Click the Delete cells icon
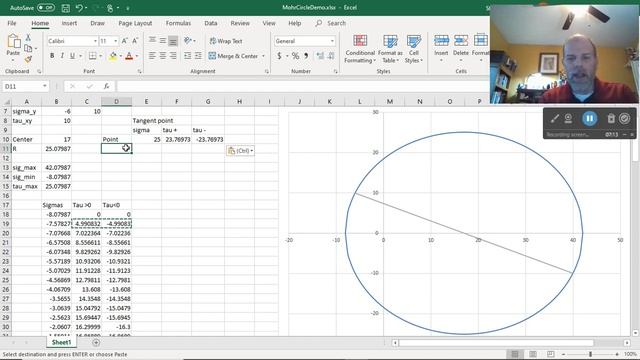 coord(461,41)
